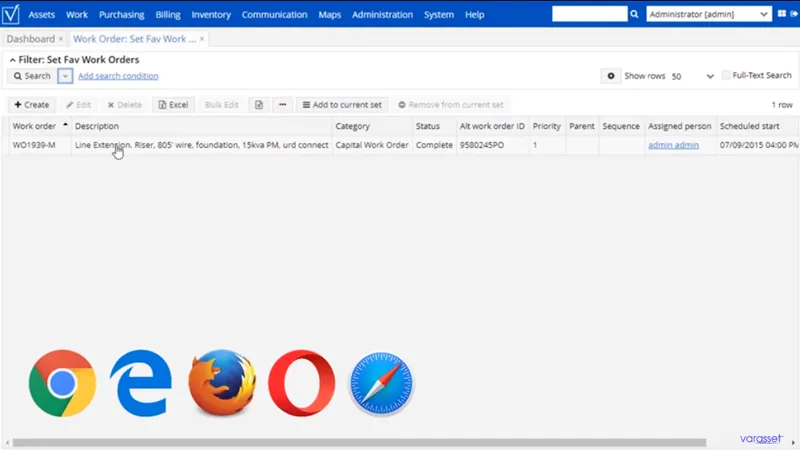This screenshot has width=800, height=450.
Task: Open the Communication menu
Action: tap(274, 15)
